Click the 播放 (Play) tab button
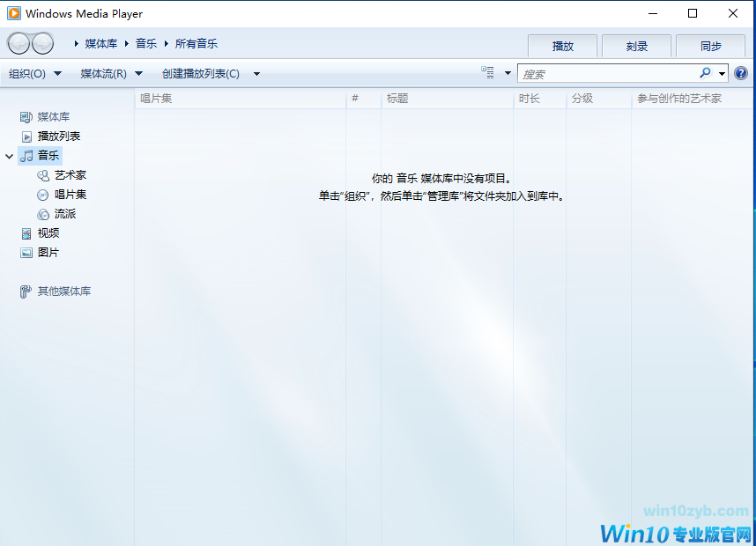 tap(562, 45)
